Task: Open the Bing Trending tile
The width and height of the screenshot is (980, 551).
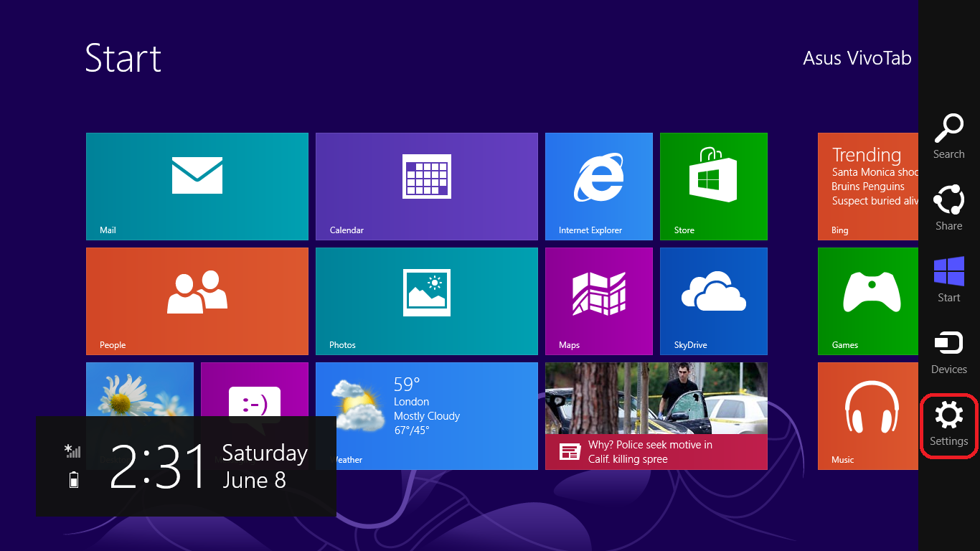Action: tap(868, 186)
